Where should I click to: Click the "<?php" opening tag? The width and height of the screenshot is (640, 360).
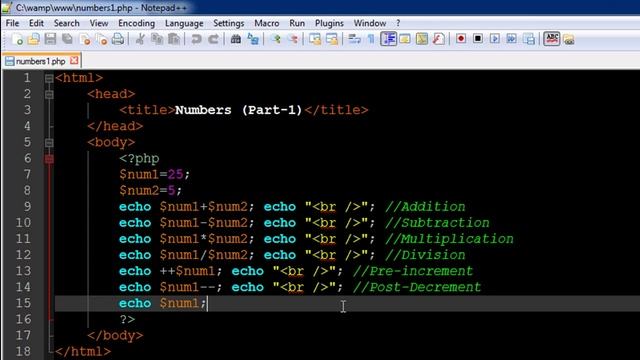pyautogui.click(x=139, y=158)
